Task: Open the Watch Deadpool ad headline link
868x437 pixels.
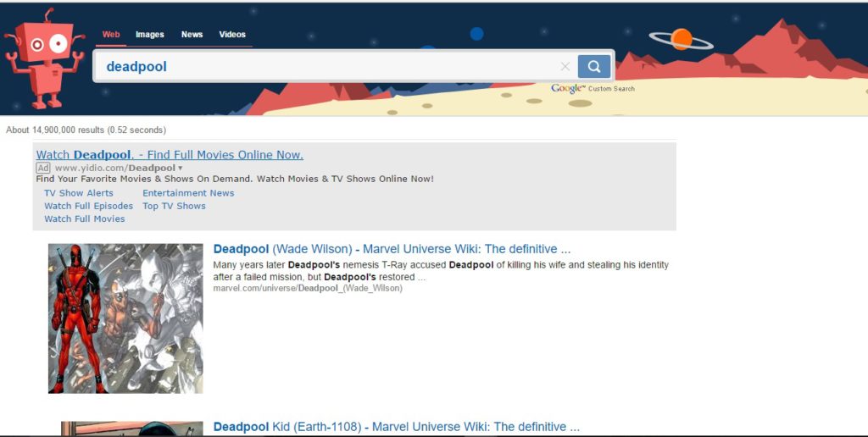Action: pyautogui.click(x=170, y=155)
